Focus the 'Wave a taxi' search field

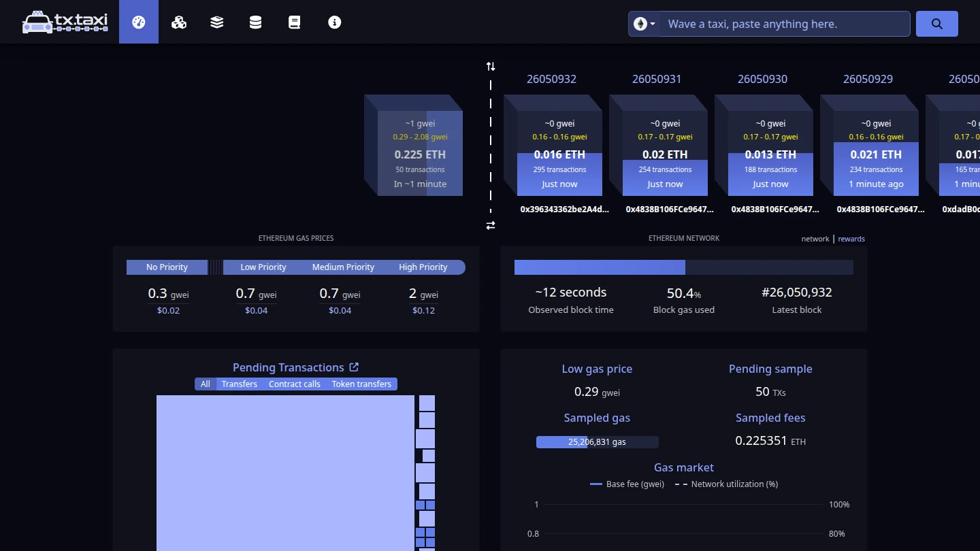(x=785, y=24)
